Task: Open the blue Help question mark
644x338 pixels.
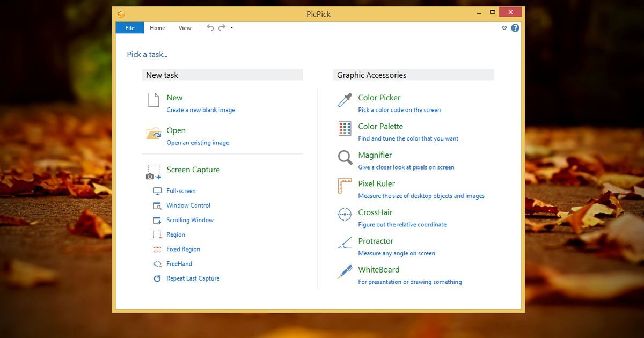Action: point(515,28)
